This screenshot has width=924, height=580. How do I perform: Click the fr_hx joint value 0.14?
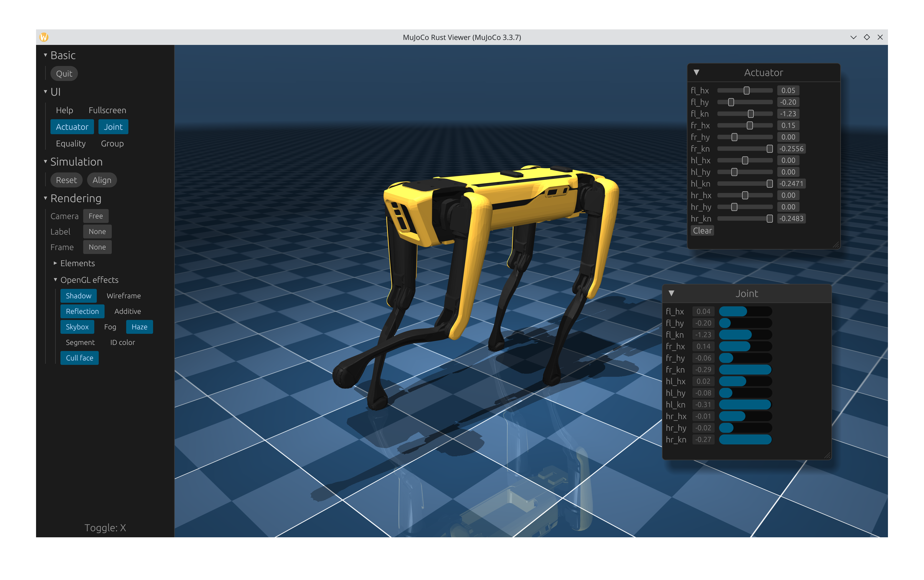[x=703, y=346]
